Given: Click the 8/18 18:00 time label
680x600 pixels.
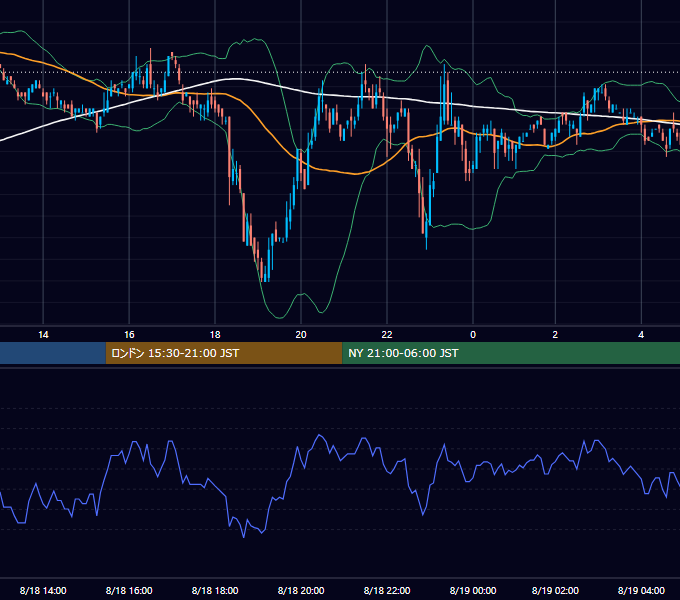Looking at the screenshot, I should tap(215, 590).
